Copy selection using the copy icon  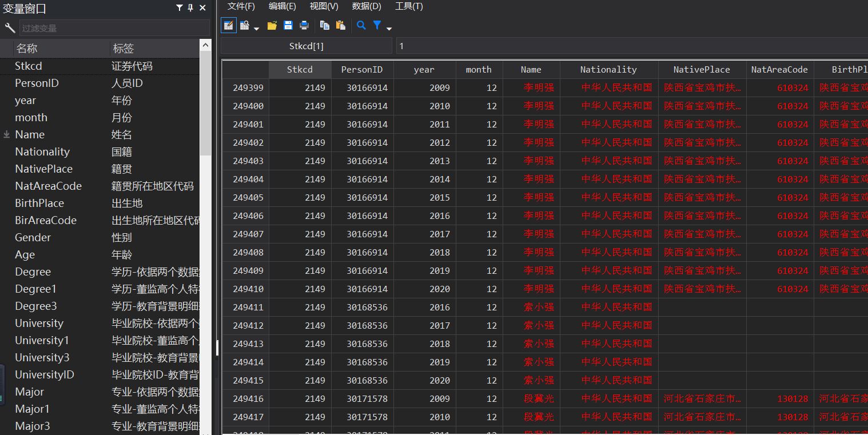pyautogui.click(x=325, y=25)
